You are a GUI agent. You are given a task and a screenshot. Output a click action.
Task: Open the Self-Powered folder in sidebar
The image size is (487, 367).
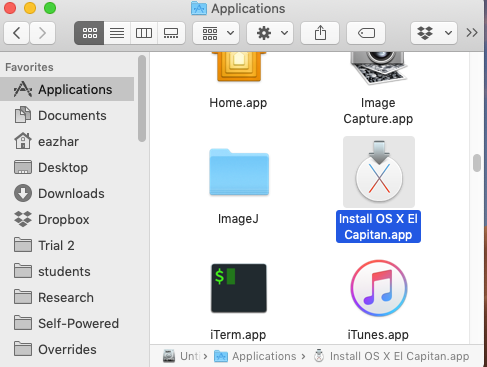click(x=67, y=323)
